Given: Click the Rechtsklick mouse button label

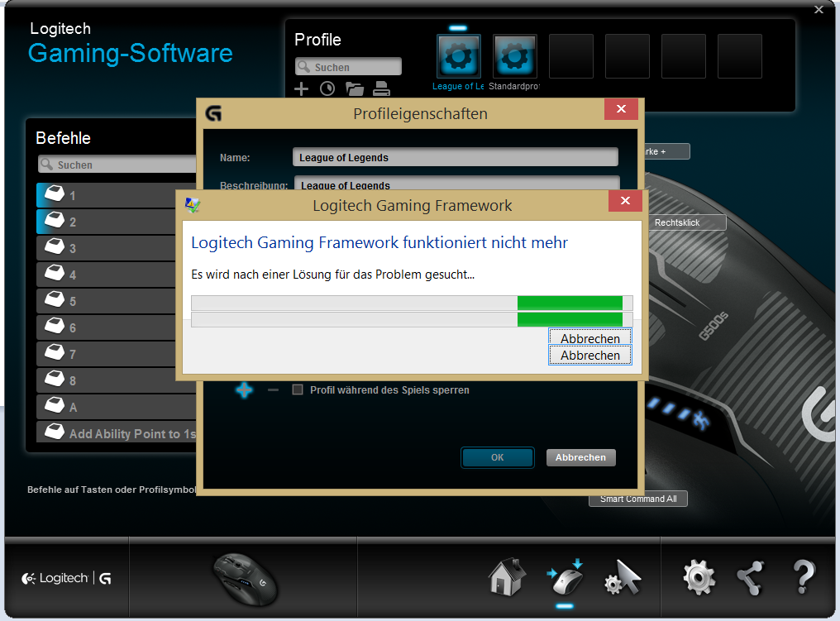Looking at the screenshot, I should click(687, 222).
